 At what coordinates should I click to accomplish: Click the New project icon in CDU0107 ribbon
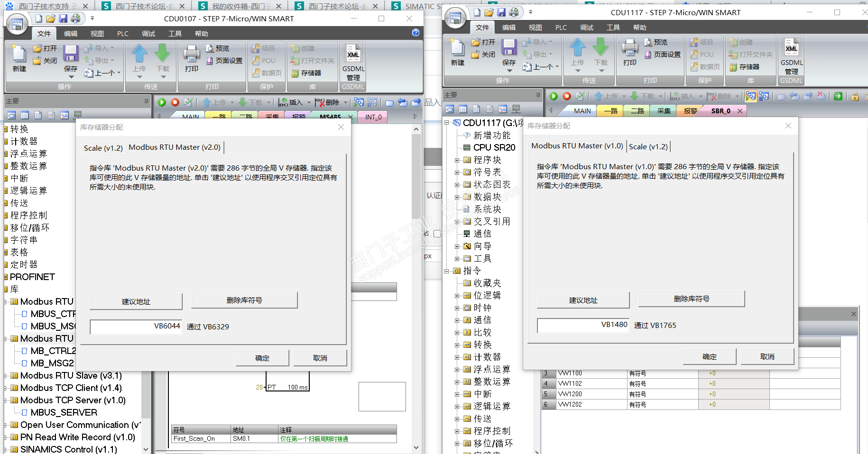(x=19, y=54)
